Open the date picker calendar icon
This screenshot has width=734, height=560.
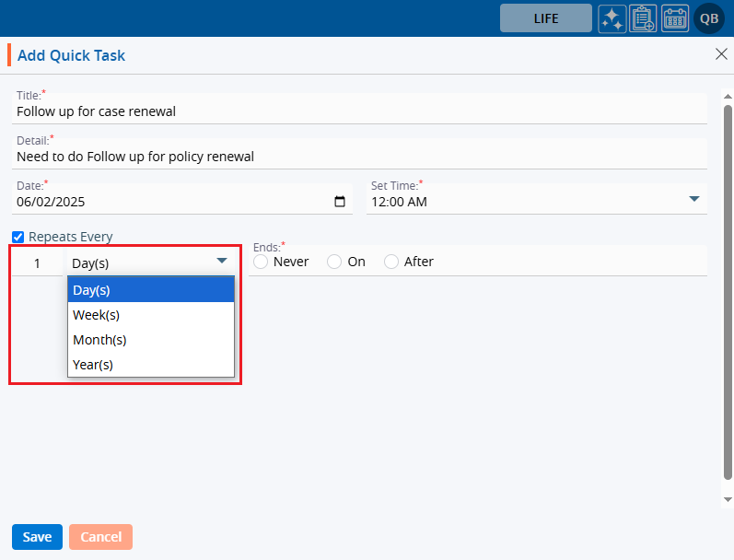point(340,202)
